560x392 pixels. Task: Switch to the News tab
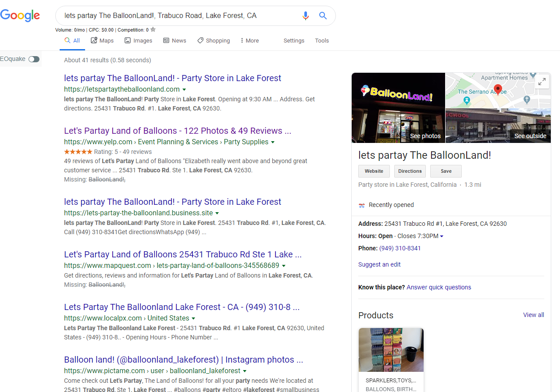pos(175,41)
